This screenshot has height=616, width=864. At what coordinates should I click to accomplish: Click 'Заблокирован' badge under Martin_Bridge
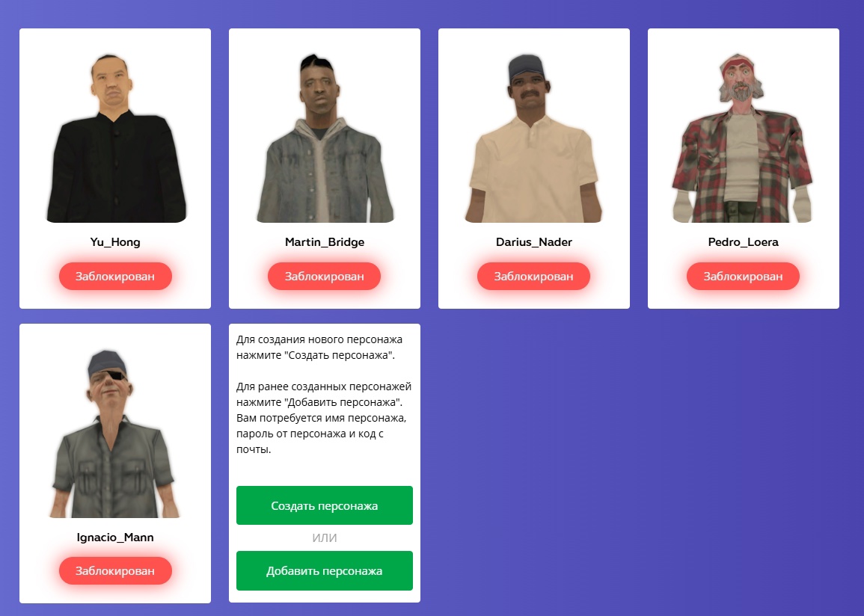click(x=324, y=277)
